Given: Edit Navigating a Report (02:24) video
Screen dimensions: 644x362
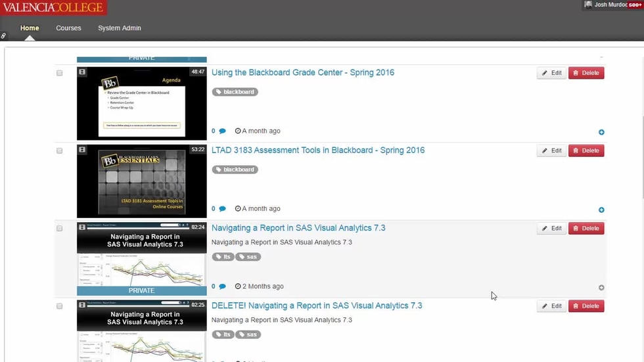Looking at the screenshot, I should 551,228.
